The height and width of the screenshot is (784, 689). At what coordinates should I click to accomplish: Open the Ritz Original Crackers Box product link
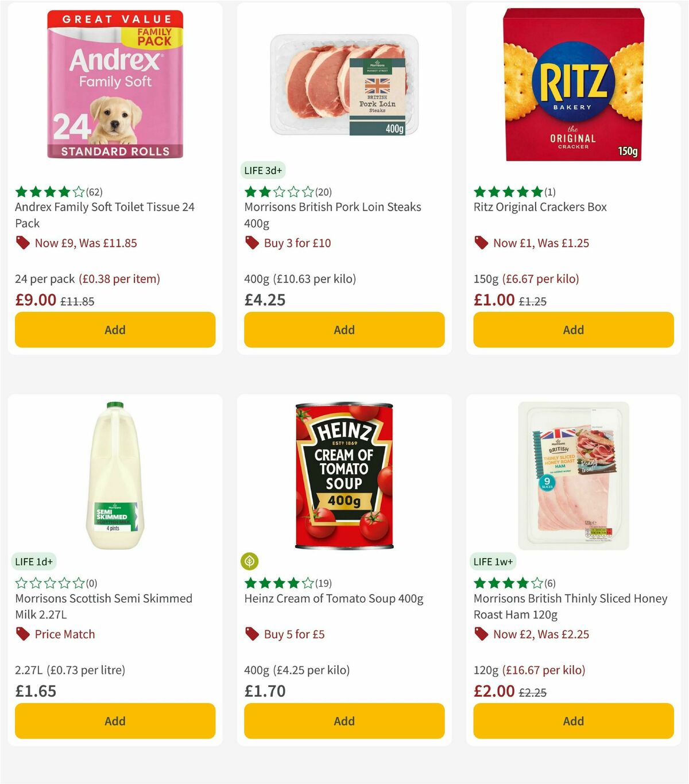540,207
